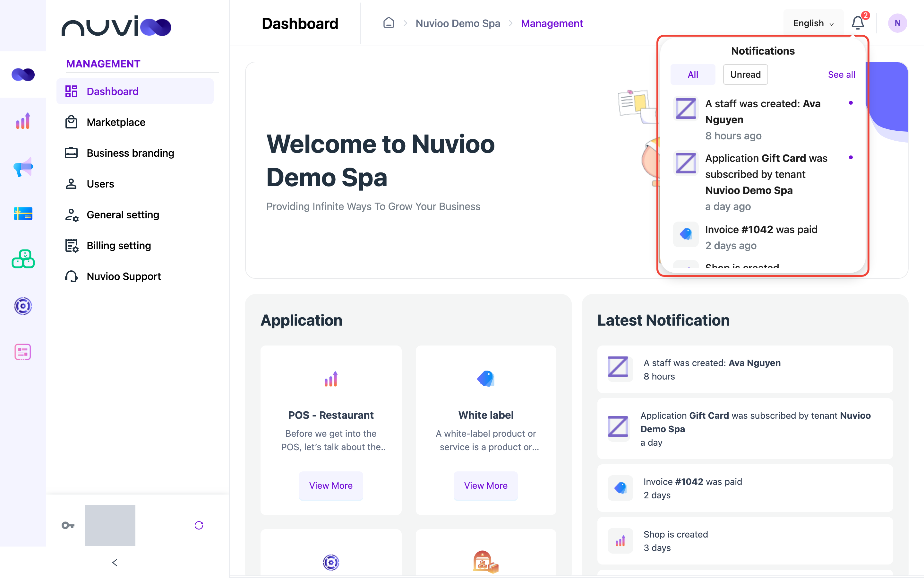Collapse the sidebar with the left chevron

pyautogui.click(x=115, y=562)
